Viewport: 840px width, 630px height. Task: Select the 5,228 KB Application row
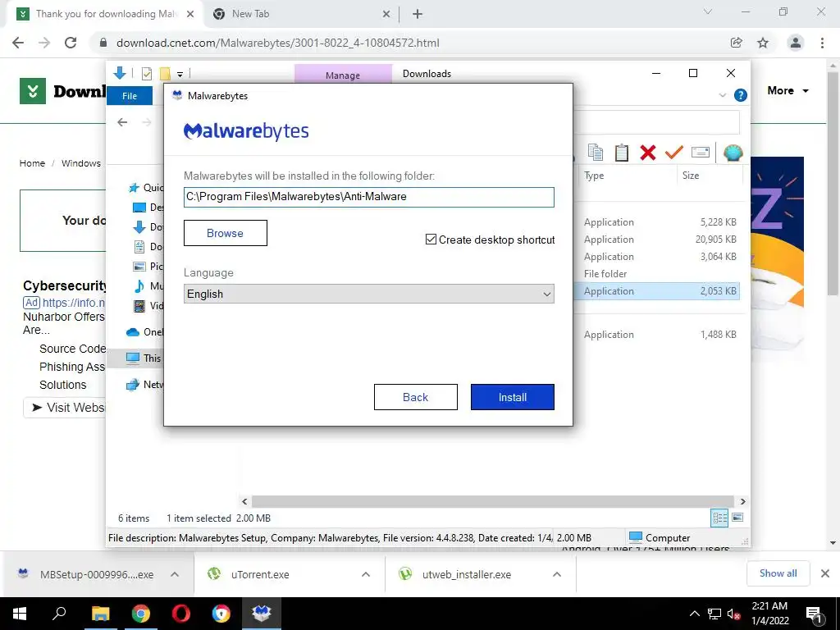659,221
